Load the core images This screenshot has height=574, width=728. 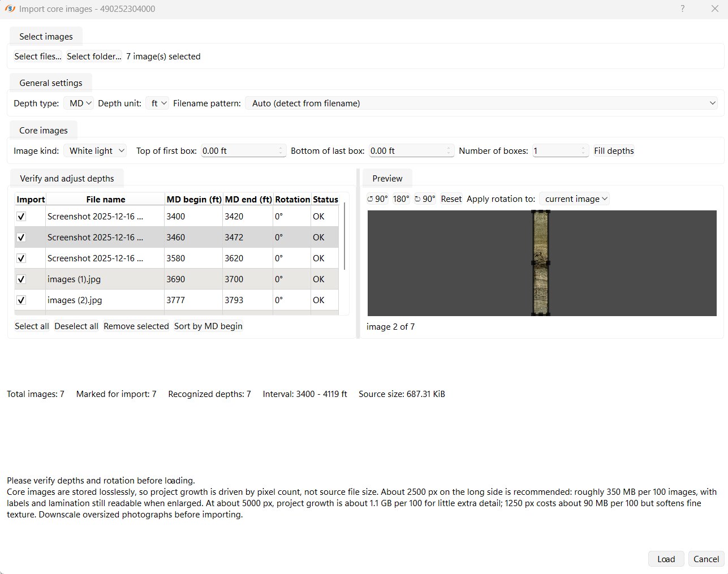(666, 559)
